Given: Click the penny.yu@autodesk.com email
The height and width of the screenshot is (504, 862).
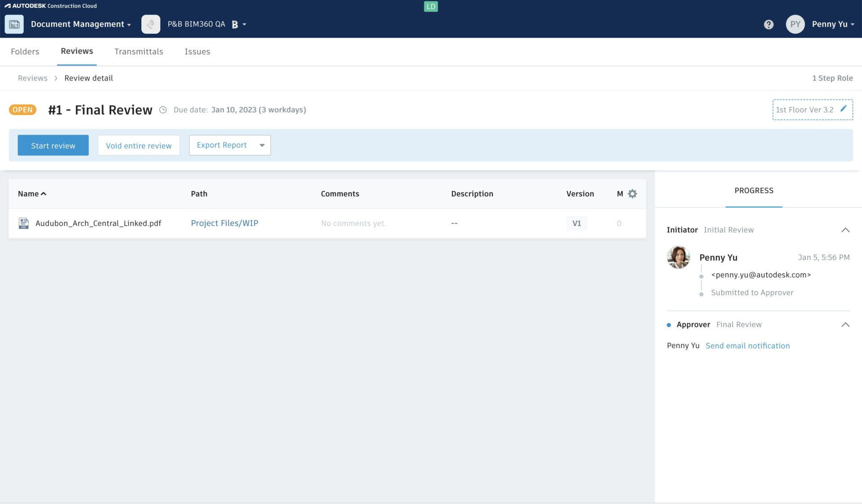Looking at the screenshot, I should 761,275.
